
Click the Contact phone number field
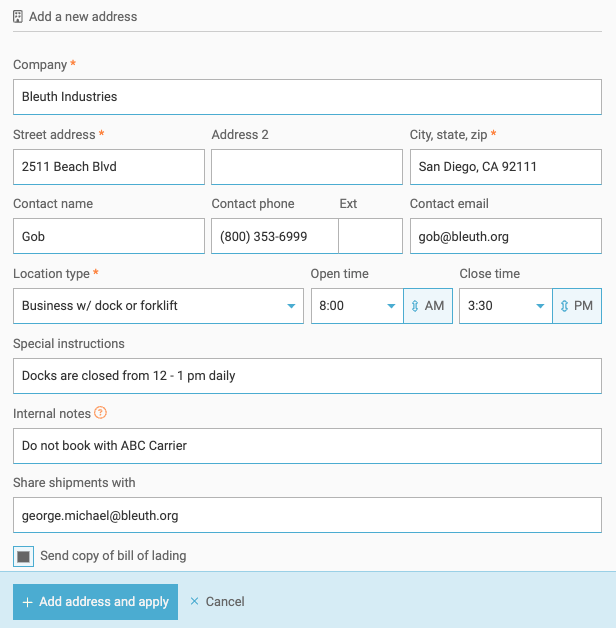pyautogui.click(x=274, y=237)
